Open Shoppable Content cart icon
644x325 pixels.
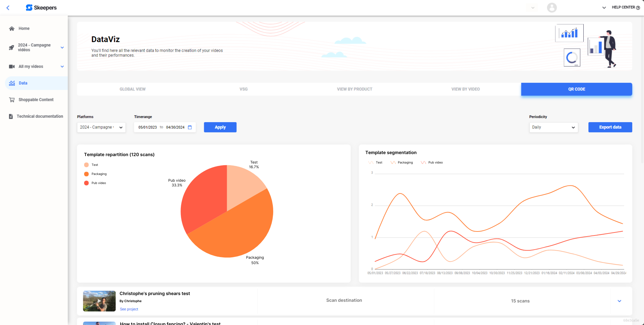(x=12, y=100)
